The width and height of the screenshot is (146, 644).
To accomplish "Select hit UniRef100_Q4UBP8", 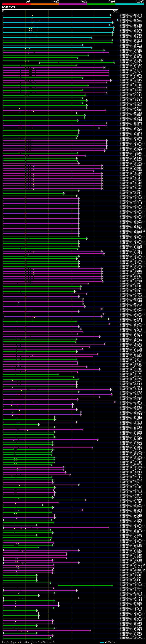I will coord(131,337).
